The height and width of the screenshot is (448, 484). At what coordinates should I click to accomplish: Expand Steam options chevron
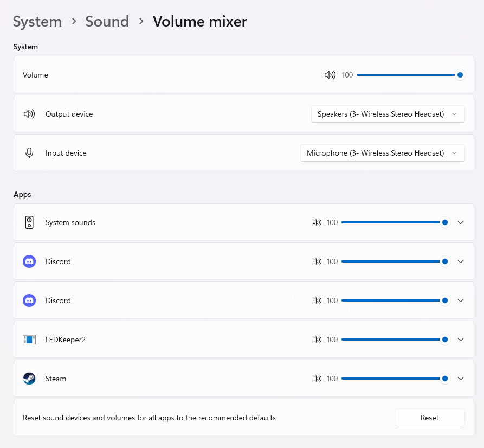pos(461,379)
